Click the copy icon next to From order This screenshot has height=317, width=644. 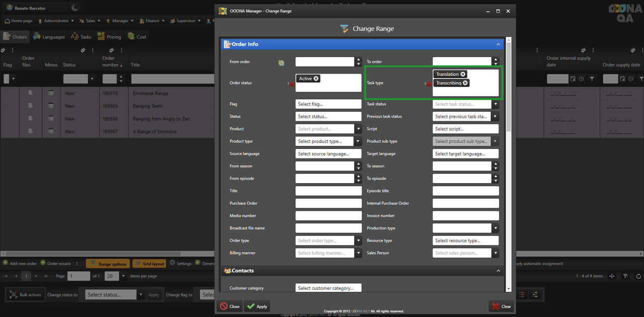pyautogui.click(x=281, y=63)
